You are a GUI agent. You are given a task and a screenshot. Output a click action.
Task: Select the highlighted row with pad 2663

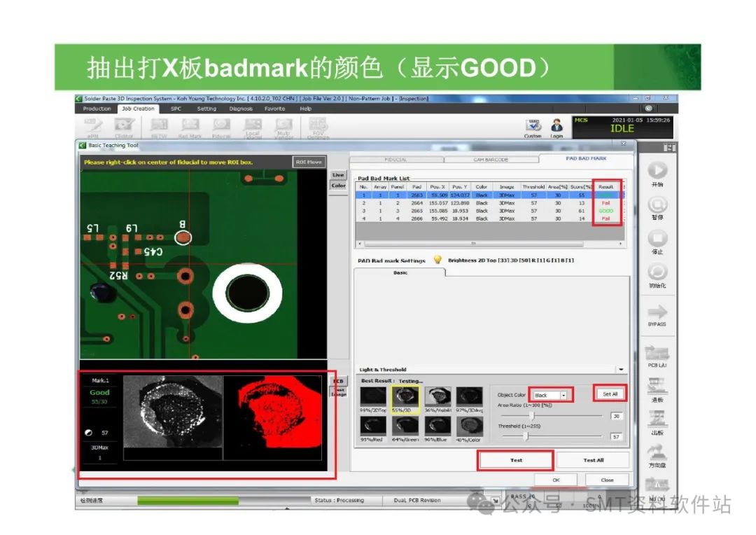coord(490,195)
